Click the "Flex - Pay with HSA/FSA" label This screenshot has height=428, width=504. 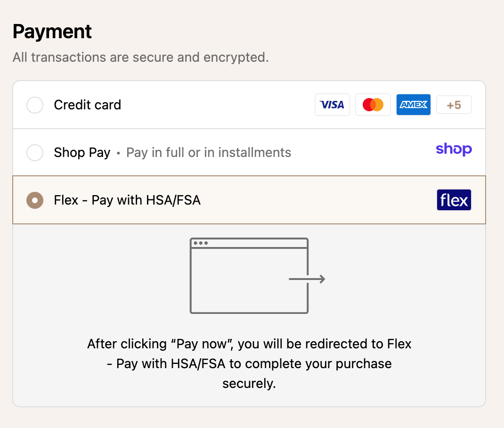tap(127, 200)
